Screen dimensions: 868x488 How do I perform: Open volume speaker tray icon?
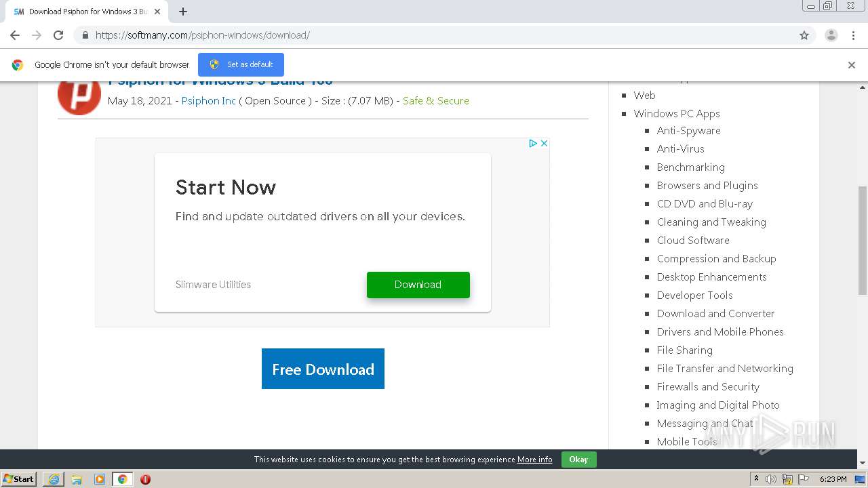pos(771,479)
